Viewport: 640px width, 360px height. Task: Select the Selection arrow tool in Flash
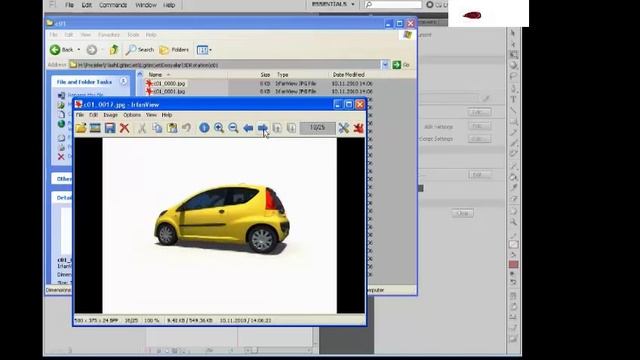pos(513,33)
